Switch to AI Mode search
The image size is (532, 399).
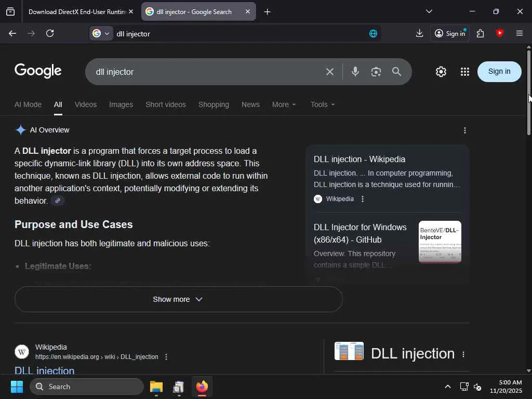[x=28, y=104]
